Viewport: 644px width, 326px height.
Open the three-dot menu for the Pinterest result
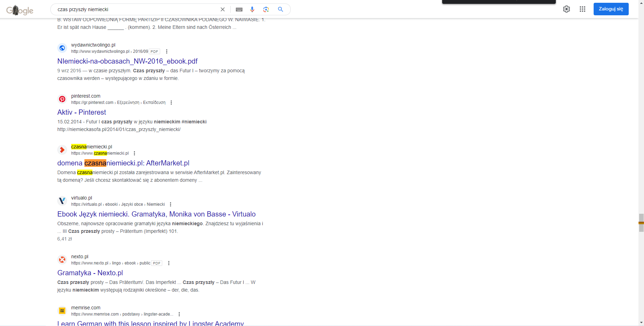pyautogui.click(x=171, y=102)
